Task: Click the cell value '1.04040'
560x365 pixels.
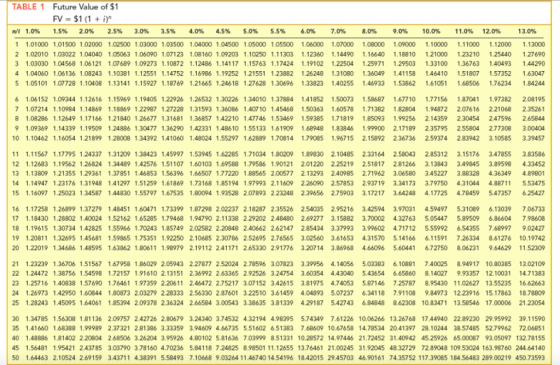Action: click(x=91, y=54)
